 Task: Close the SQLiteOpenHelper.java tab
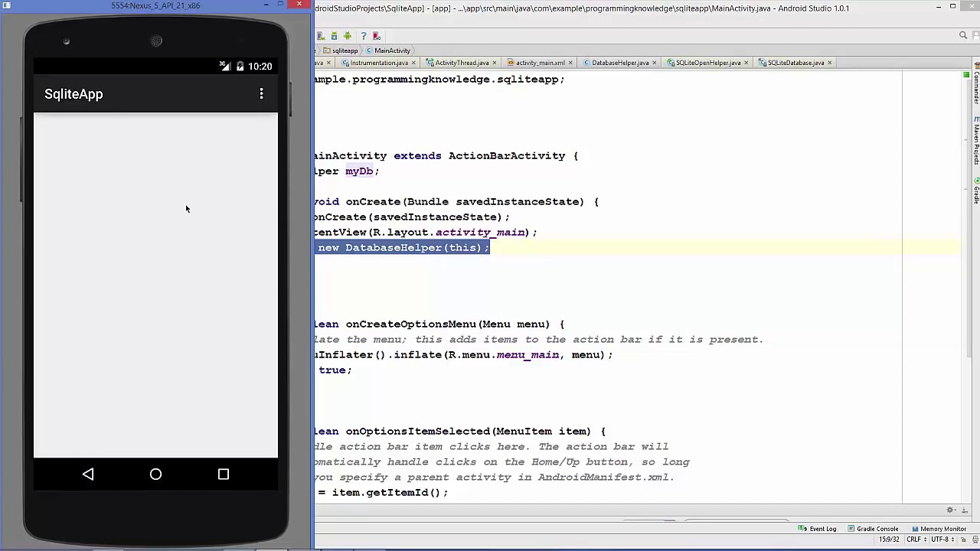[746, 63]
